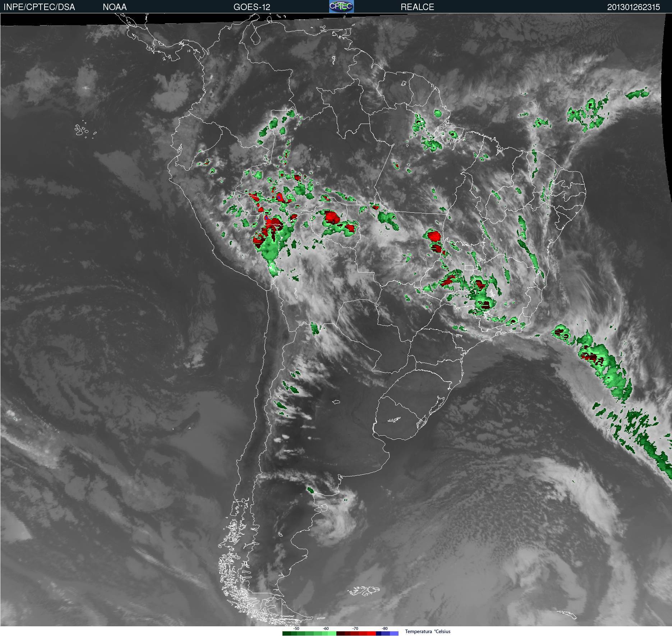Click the -50 temperature scale label
Image resolution: width=672 pixels, height=636 pixels.
[x=296, y=628]
